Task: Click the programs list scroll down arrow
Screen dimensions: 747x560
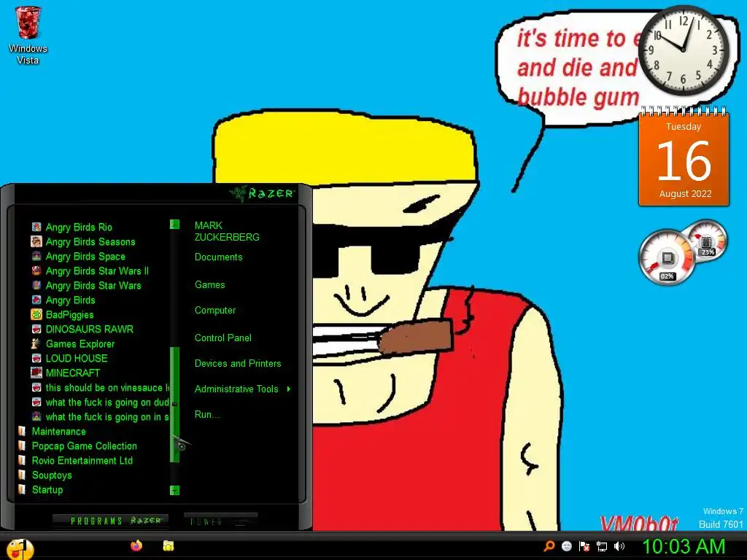Action: 175,490
